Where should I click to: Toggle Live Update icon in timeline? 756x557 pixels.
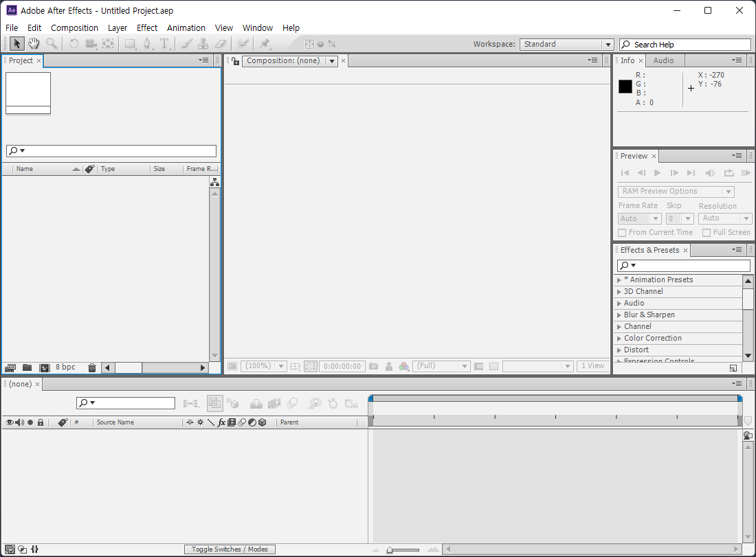tap(214, 403)
